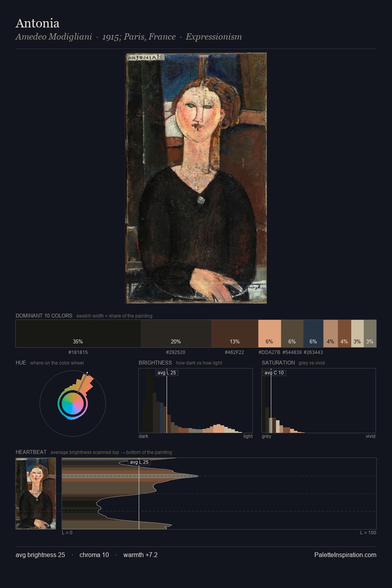Click the 'HEARTBEAT' section heading
Image resolution: width=392 pixels, height=588 pixels.
tap(31, 452)
